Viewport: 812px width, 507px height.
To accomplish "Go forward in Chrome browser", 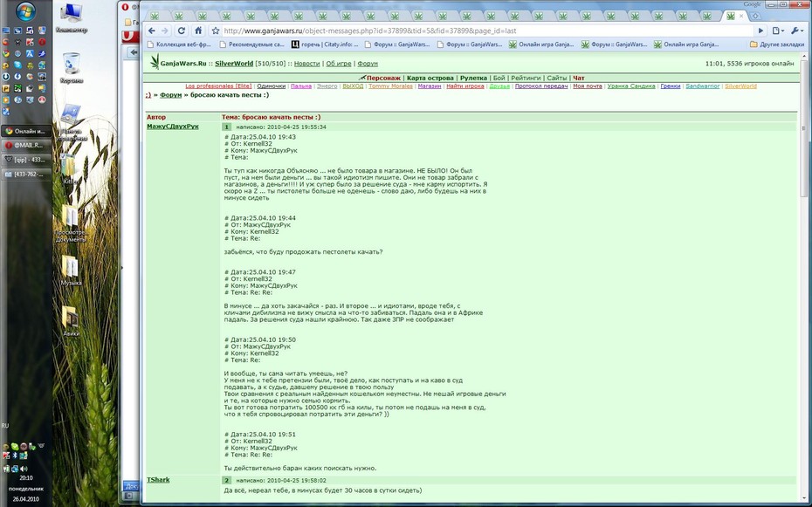I will tap(165, 31).
